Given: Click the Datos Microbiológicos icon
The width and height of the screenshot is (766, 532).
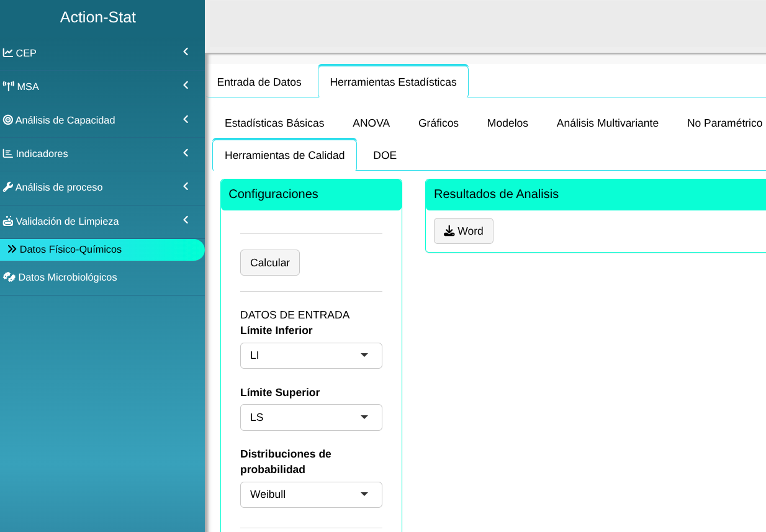Looking at the screenshot, I should pyautogui.click(x=9, y=277).
